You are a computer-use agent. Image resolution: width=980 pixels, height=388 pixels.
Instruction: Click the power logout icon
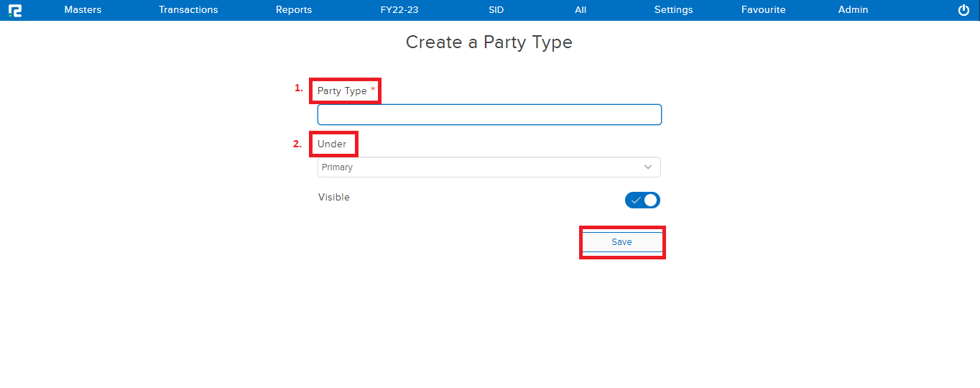(964, 10)
